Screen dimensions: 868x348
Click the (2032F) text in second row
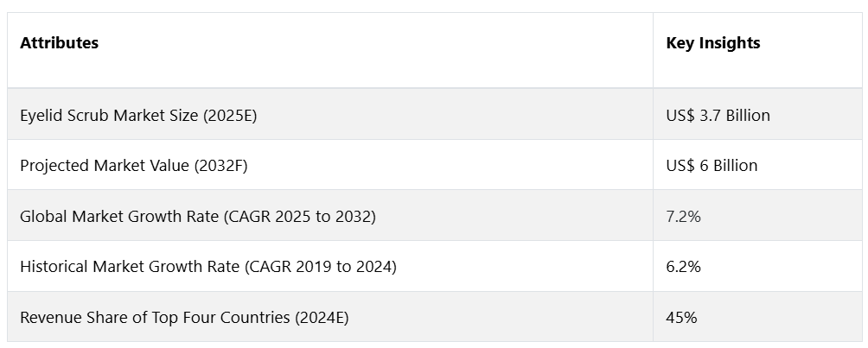pyautogui.click(x=220, y=166)
